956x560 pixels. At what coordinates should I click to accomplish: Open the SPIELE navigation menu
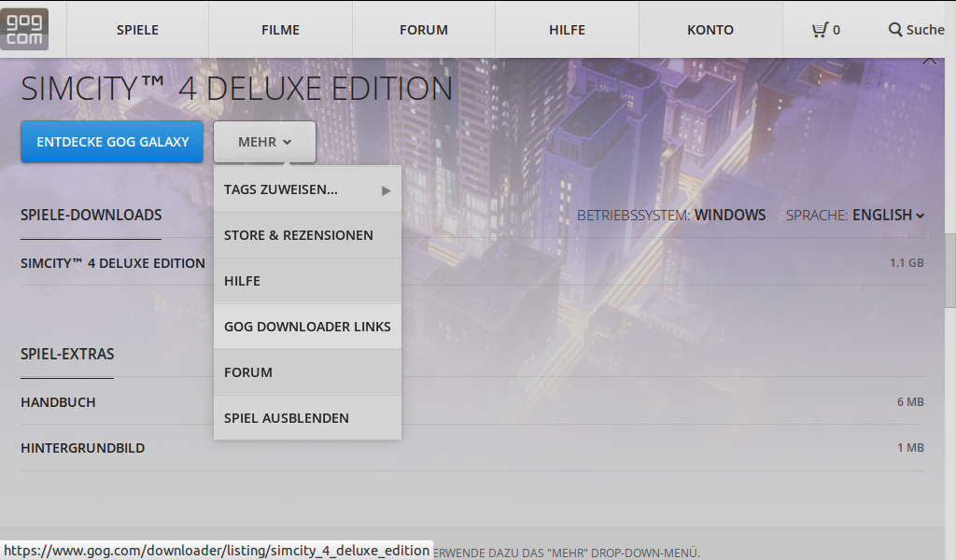click(x=138, y=30)
